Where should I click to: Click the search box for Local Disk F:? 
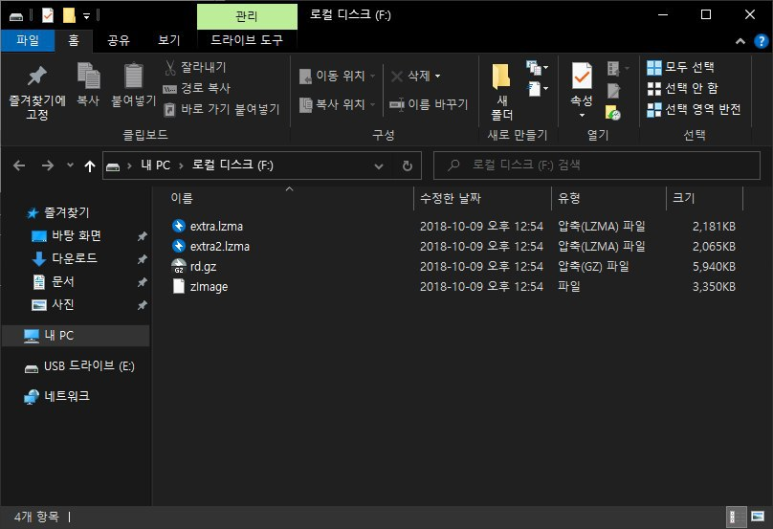coord(597,165)
